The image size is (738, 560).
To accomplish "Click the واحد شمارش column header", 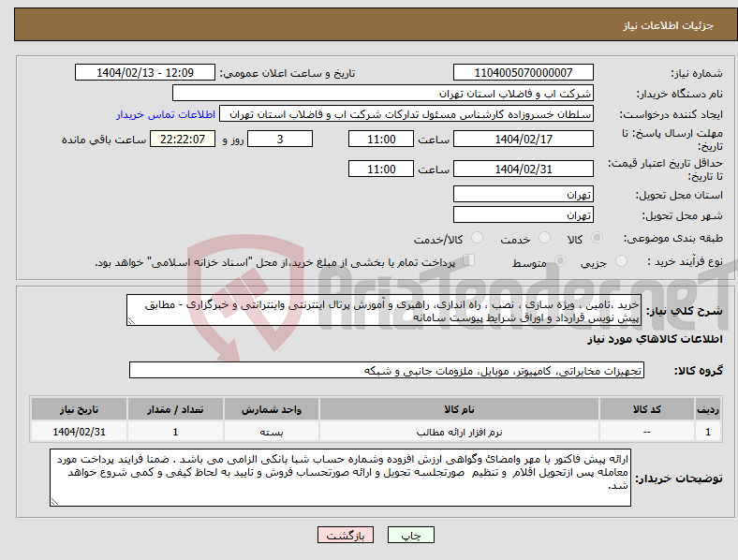I will tap(272, 409).
